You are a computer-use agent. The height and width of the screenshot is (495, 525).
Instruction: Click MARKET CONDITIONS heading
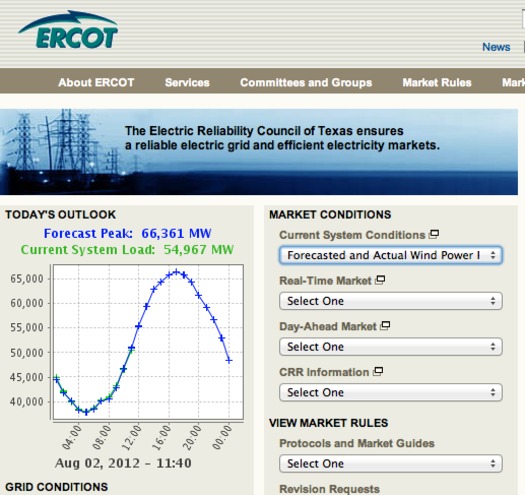[330, 215]
